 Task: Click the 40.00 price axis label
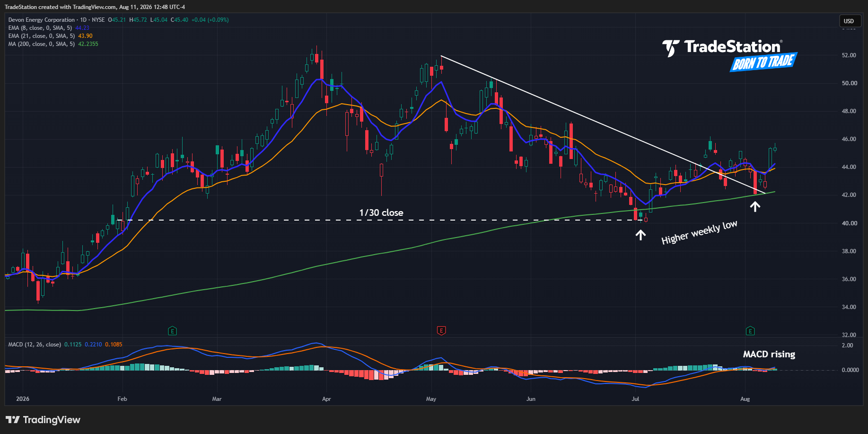click(849, 223)
